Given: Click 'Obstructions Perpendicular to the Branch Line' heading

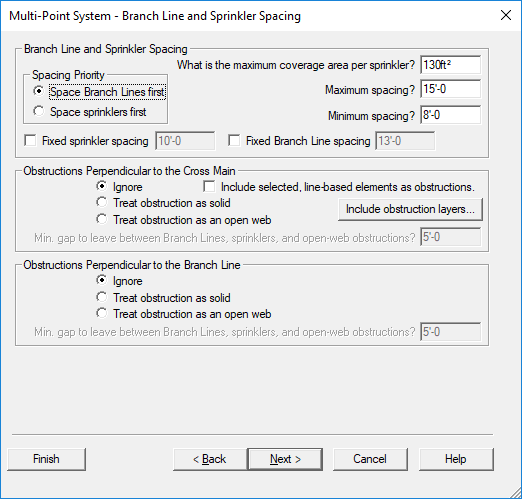Looking at the screenshot, I should pyautogui.click(x=132, y=265).
